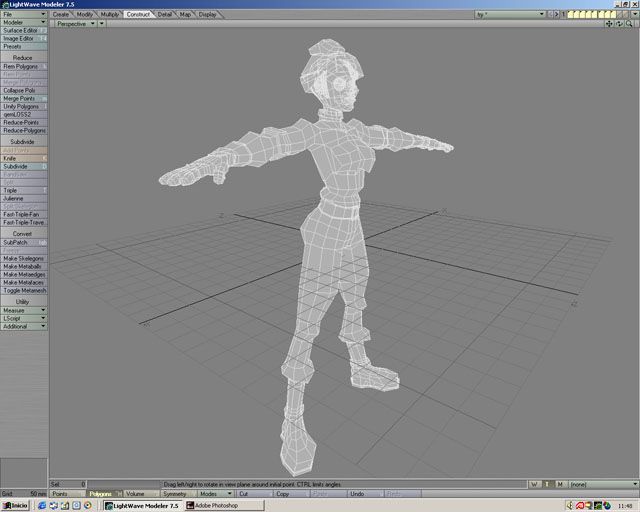Open Internet Explorer from quick launch

pos(42,505)
